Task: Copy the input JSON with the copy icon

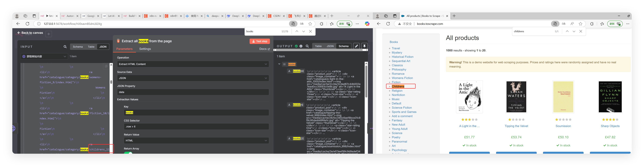Action: (106, 66)
